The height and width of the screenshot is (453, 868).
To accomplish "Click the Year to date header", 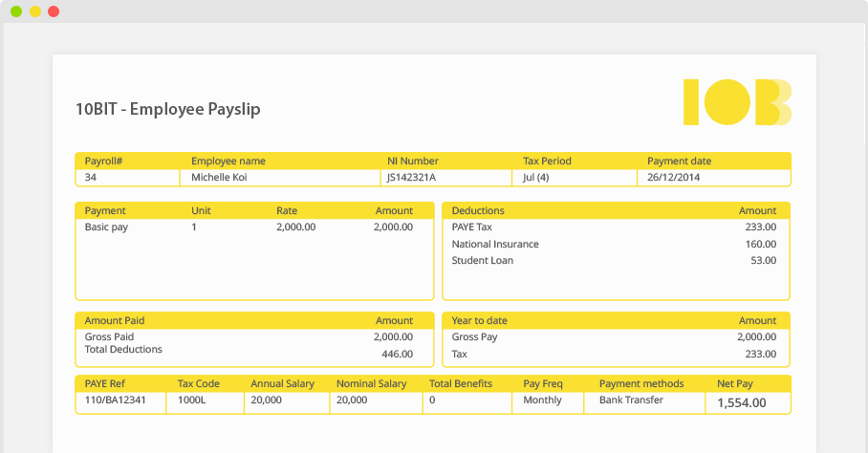I will click(479, 320).
